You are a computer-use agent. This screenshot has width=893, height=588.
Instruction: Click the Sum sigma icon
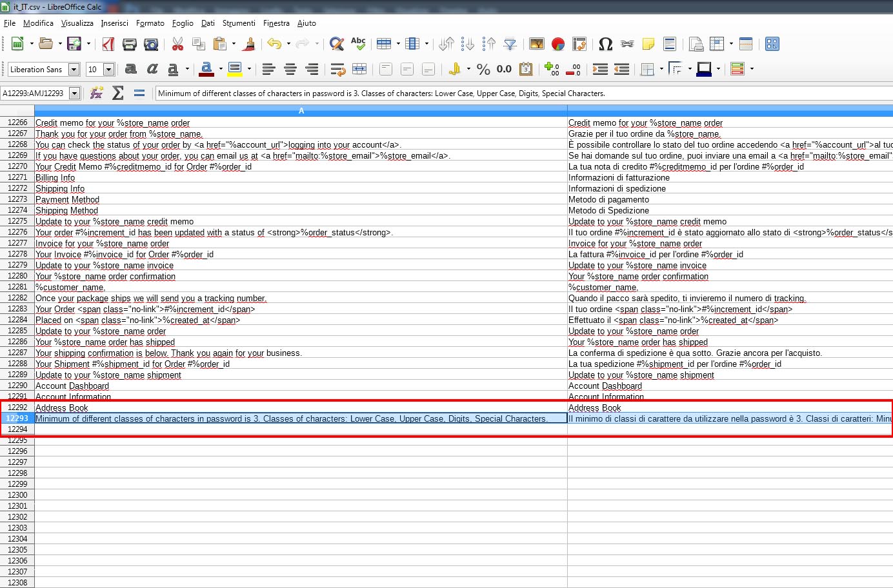[118, 93]
